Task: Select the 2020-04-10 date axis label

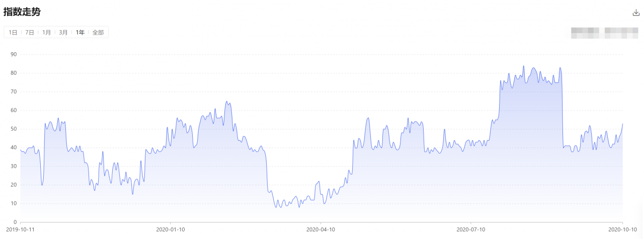Action: (x=320, y=229)
